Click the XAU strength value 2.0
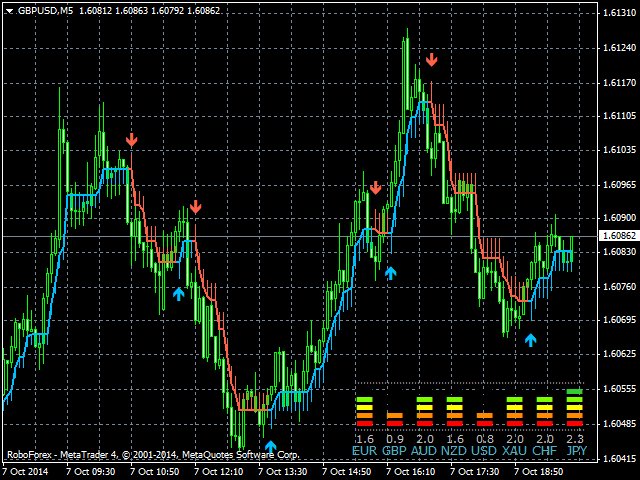This screenshot has height=480, width=640. pos(515,438)
